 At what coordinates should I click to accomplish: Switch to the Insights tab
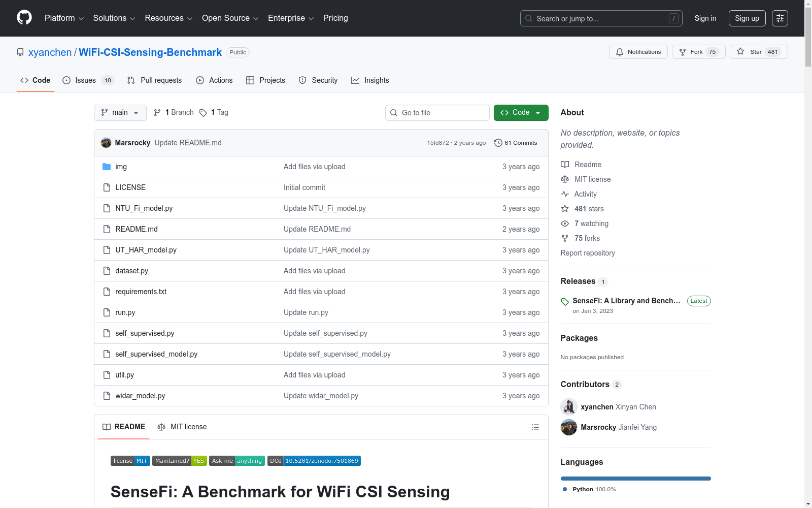point(370,80)
